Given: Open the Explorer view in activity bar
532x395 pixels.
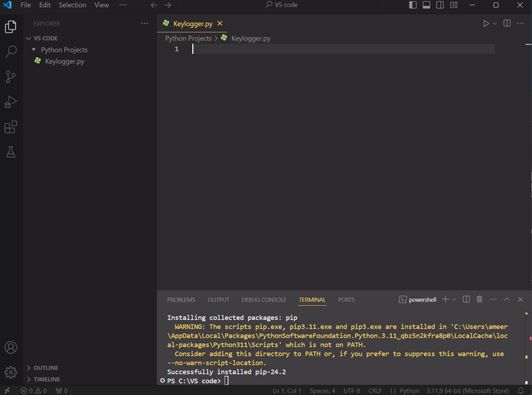Looking at the screenshot, I should (10, 27).
